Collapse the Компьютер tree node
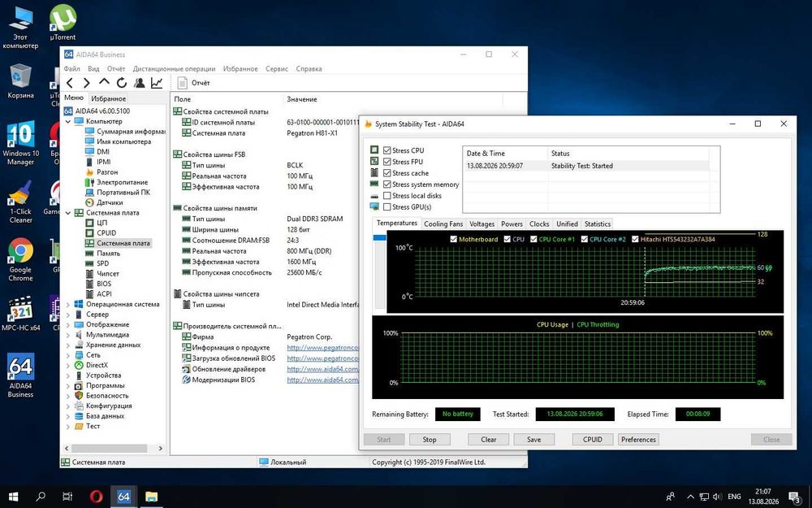 click(x=68, y=121)
